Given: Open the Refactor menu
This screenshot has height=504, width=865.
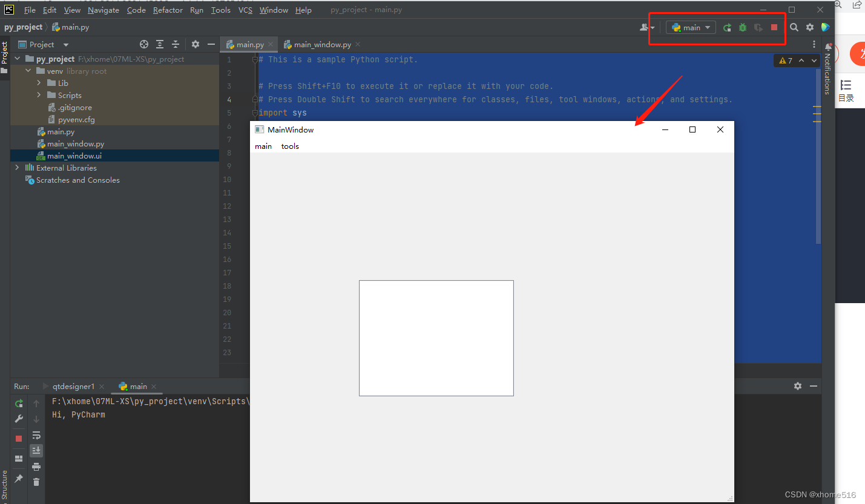Looking at the screenshot, I should coord(168,10).
